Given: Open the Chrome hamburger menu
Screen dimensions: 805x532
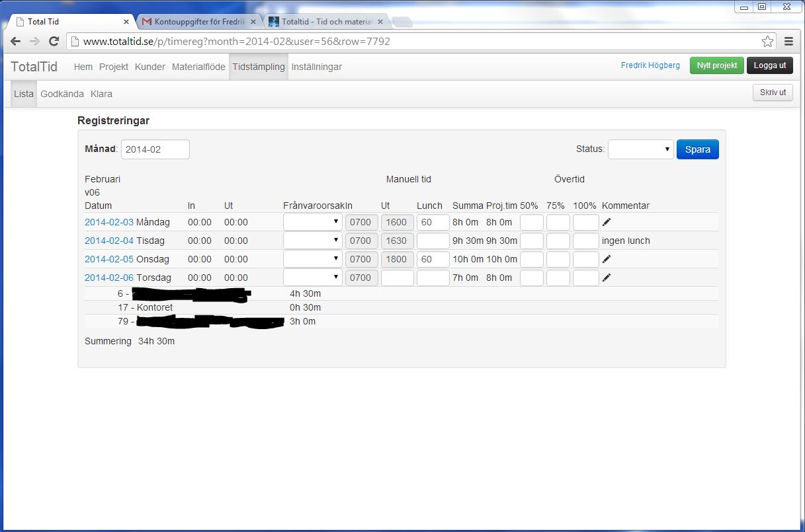Looking at the screenshot, I should 788,42.
